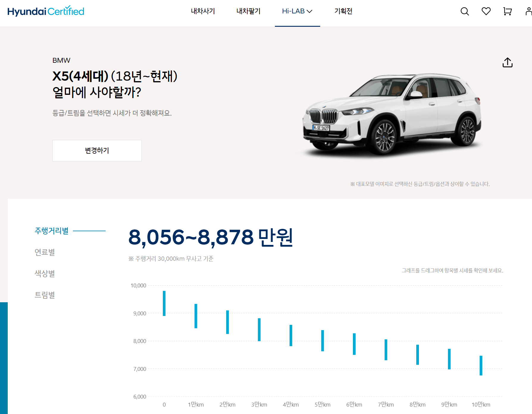The image size is (532, 414).
Task: Open the 내차팔기 menu
Action: coord(248,11)
